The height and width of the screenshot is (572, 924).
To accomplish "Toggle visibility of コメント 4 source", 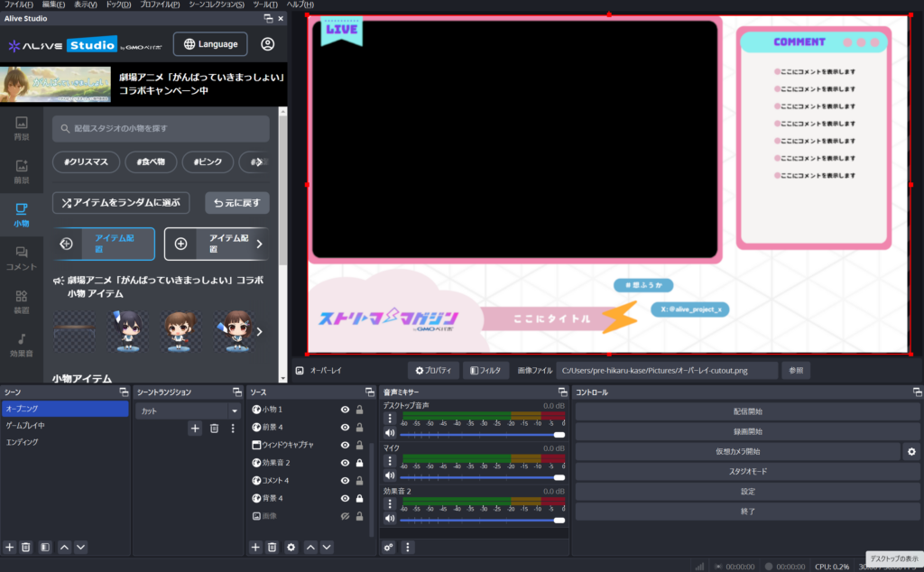I will click(x=345, y=481).
